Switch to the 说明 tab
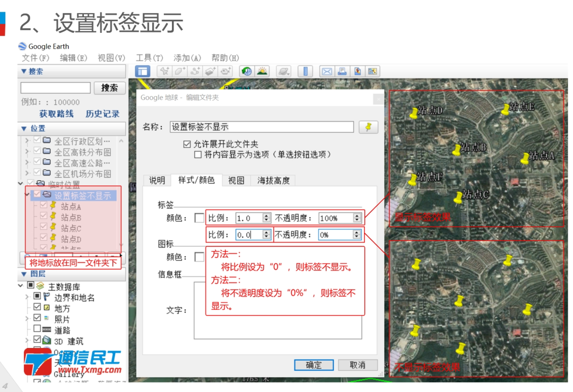This screenshot has width=573, height=392. tap(157, 180)
